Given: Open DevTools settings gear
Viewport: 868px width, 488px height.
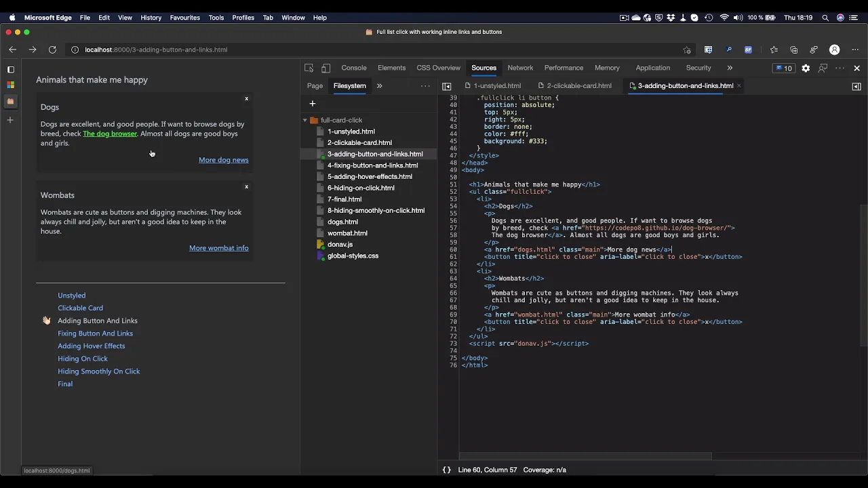Looking at the screenshot, I should (x=806, y=68).
